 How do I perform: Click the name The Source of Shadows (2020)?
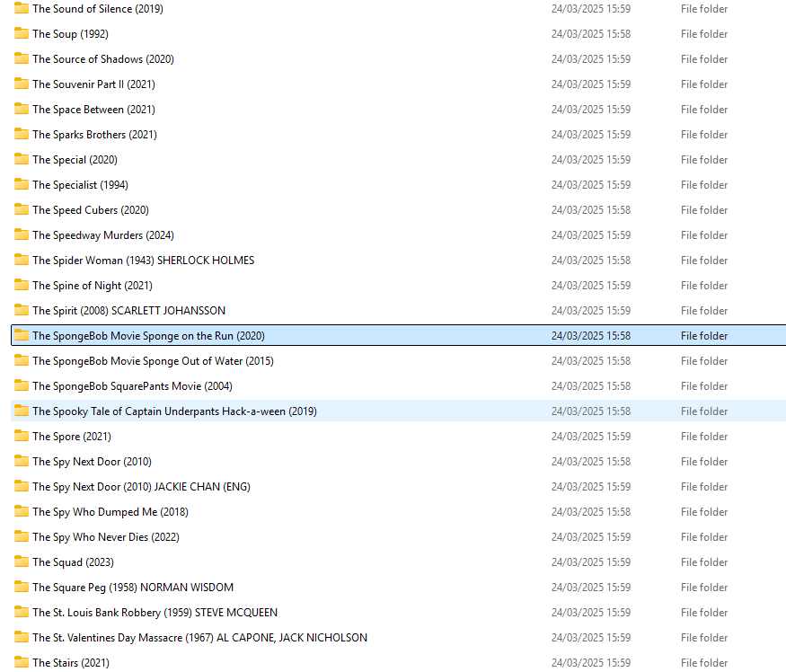click(103, 59)
